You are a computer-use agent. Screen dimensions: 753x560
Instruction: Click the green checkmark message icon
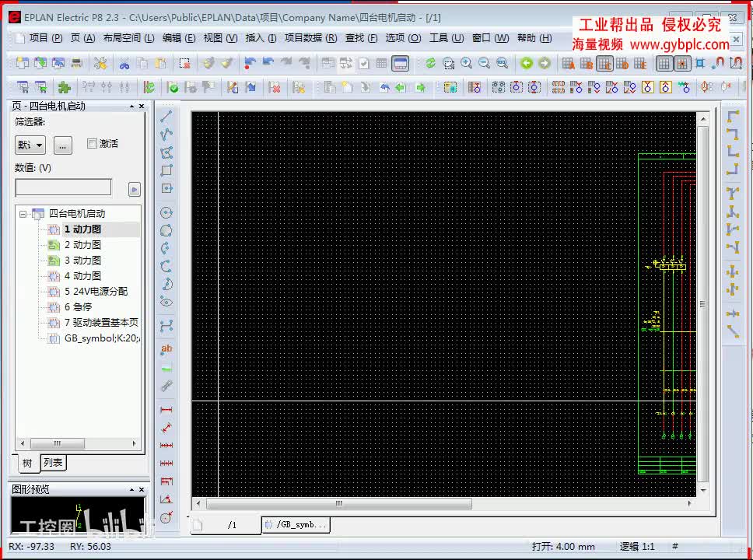tap(173, 87)
